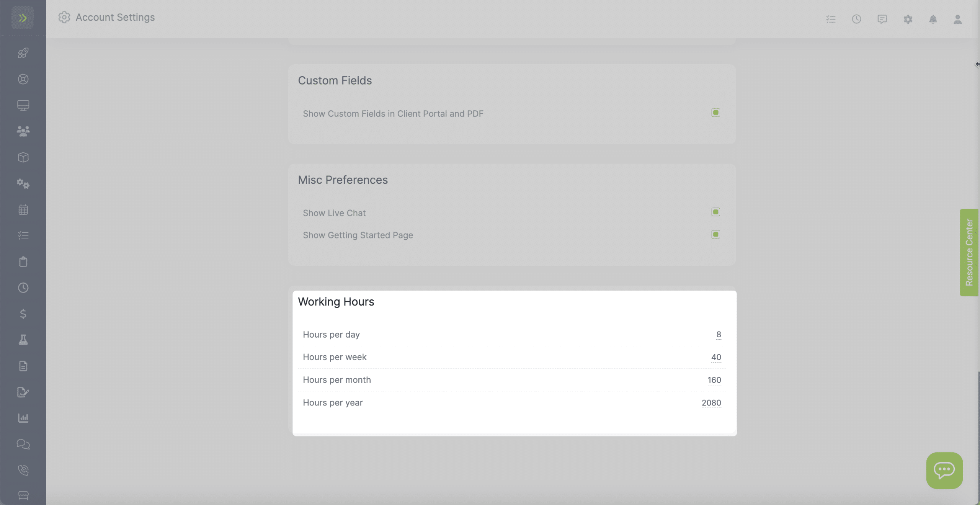
Task: Edit the Hours per day value 8
Action: [x=719, y=335]
